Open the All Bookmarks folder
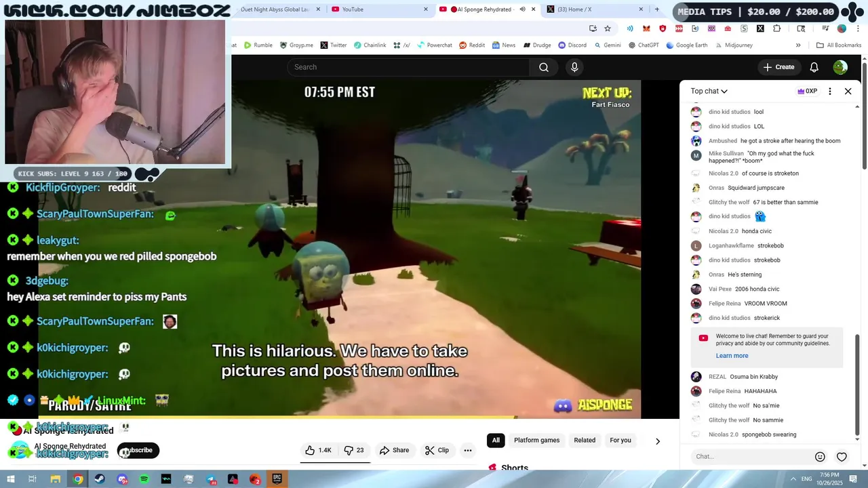The image size is (868, 488). click(x=839, y=45)
